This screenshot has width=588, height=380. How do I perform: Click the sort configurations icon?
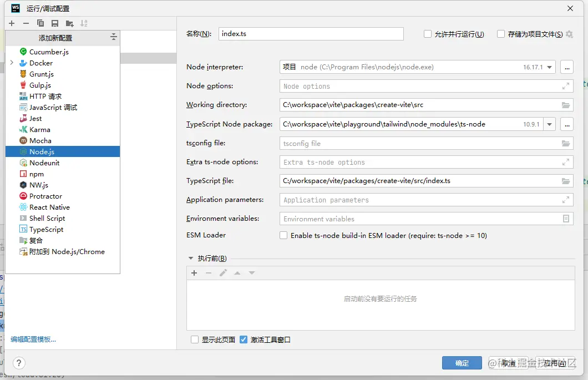84,23
